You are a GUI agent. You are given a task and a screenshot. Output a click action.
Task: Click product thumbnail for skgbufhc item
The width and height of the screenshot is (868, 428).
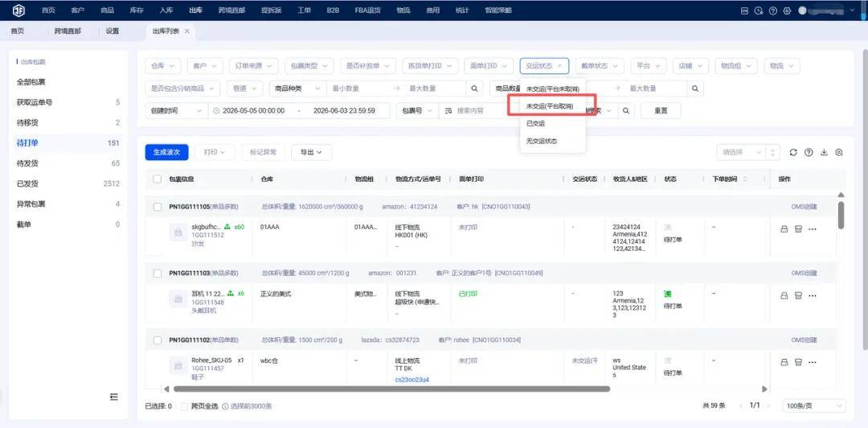[178, 233]
